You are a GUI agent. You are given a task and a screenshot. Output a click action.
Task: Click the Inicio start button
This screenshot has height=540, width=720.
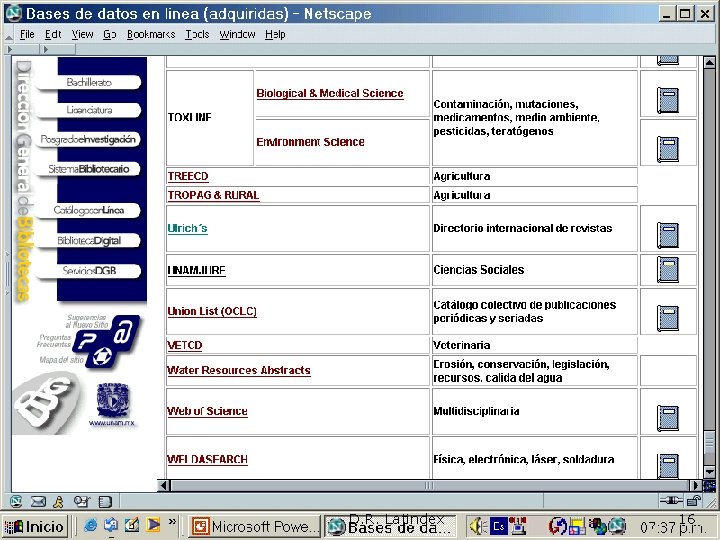pyautogui.click(x=35, y=526)
